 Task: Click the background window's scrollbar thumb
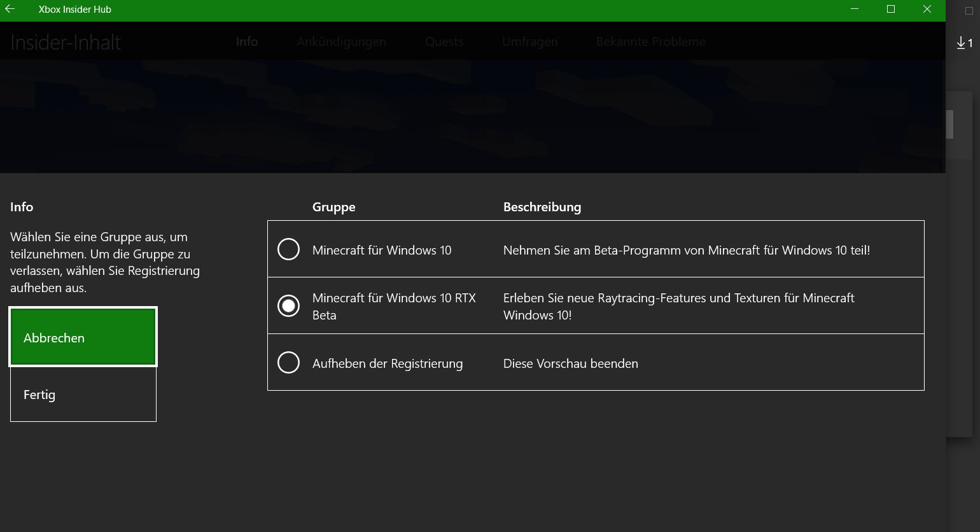click(949, 125)
